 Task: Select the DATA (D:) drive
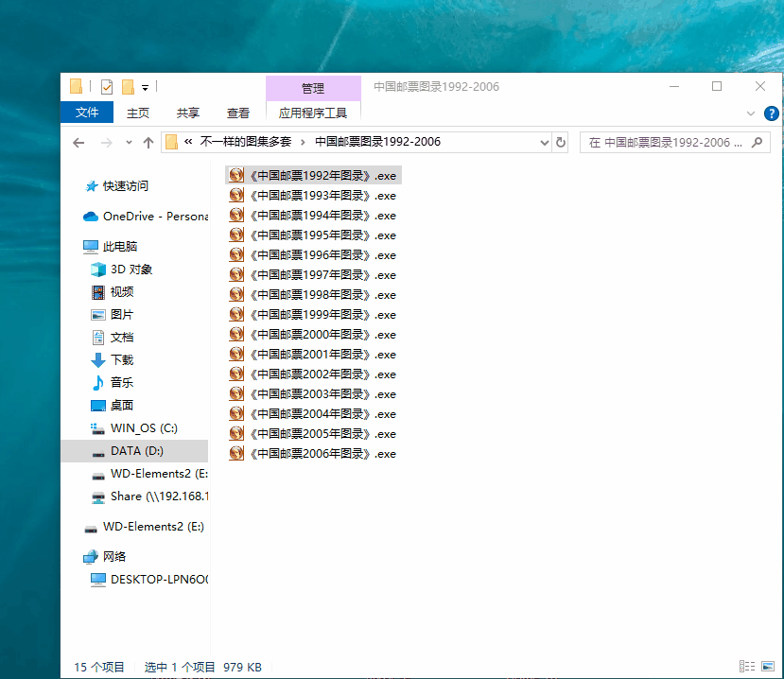pos(134,451)
